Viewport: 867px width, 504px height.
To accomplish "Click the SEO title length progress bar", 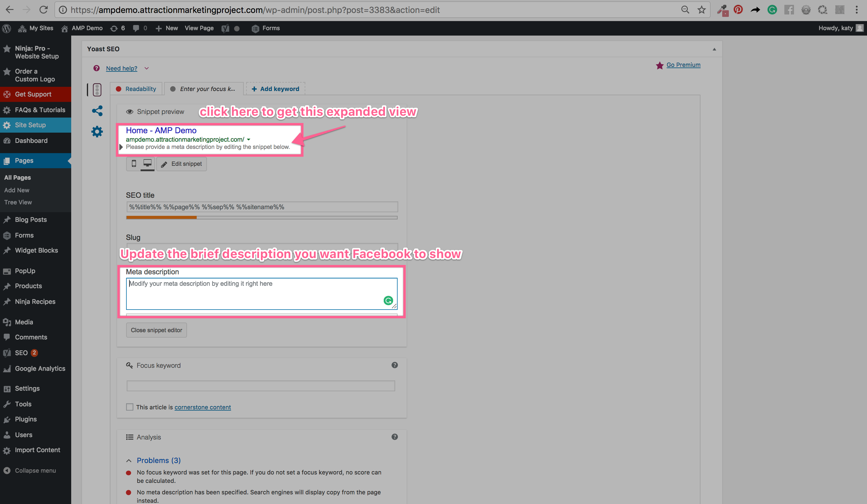I will pyautogui.click(x=262, y=218).
